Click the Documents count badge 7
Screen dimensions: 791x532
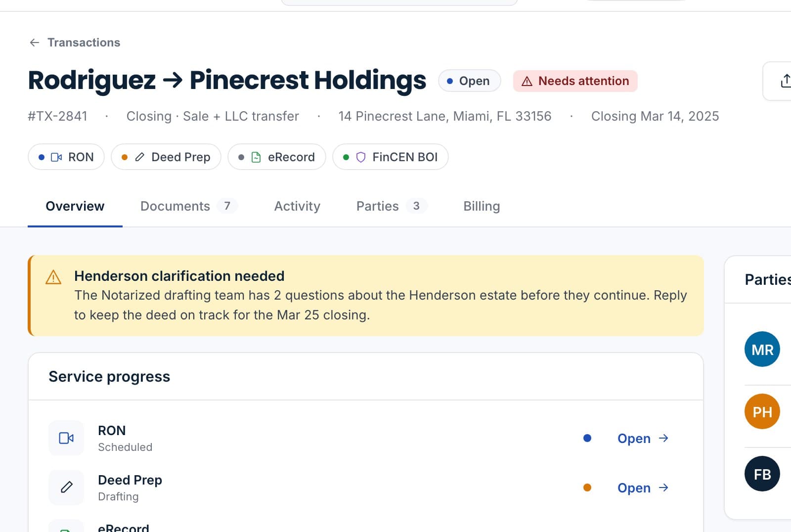tap(227, 206)
